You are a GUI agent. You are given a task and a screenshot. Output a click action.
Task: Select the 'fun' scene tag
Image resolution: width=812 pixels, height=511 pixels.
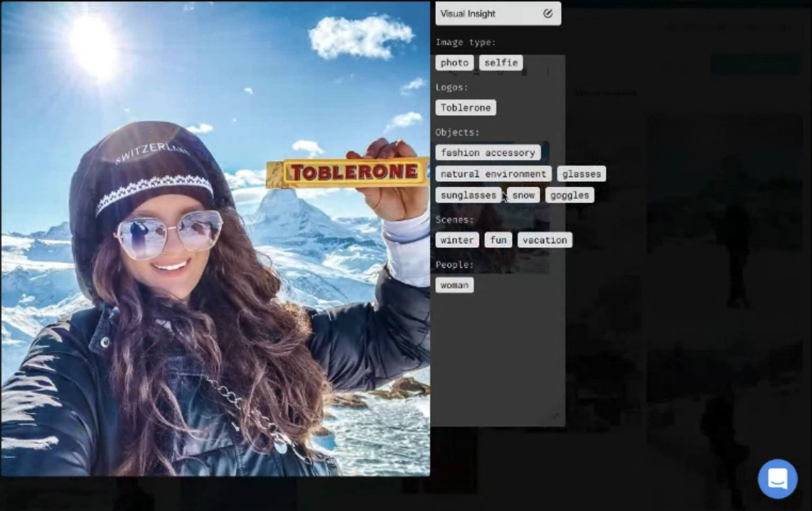click(498, 240)
